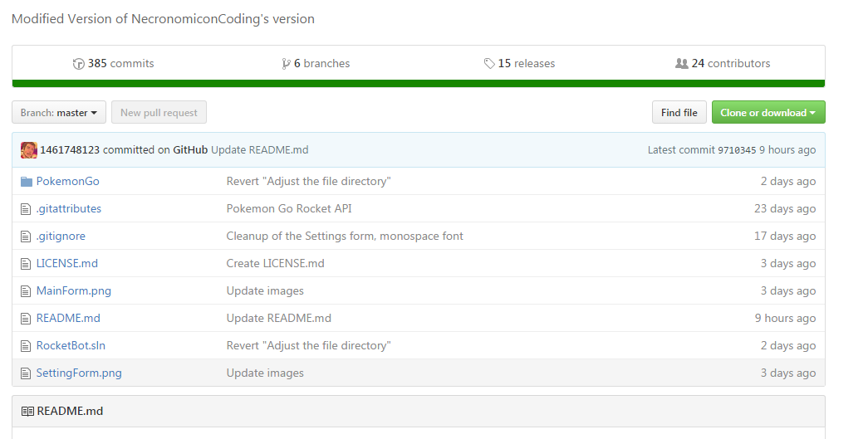Open the 385 commits link
The image size is (868, 439).
(120, 64)
